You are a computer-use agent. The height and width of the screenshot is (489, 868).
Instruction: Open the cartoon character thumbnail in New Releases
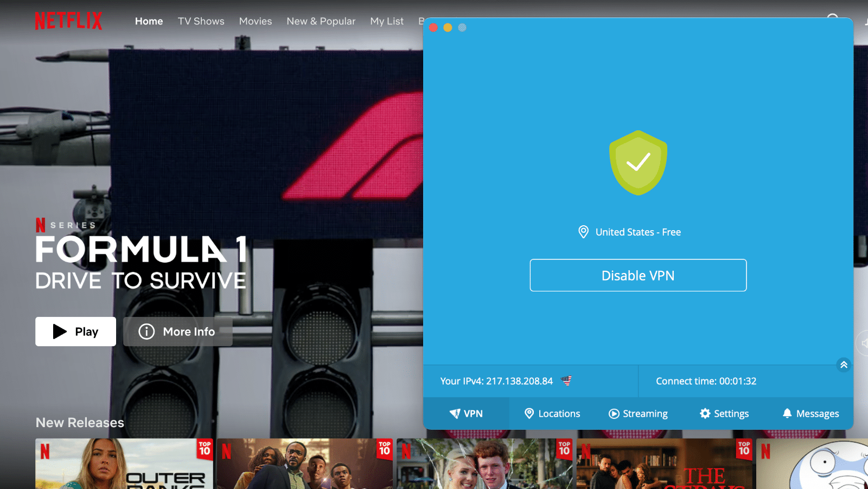point(812,464)
